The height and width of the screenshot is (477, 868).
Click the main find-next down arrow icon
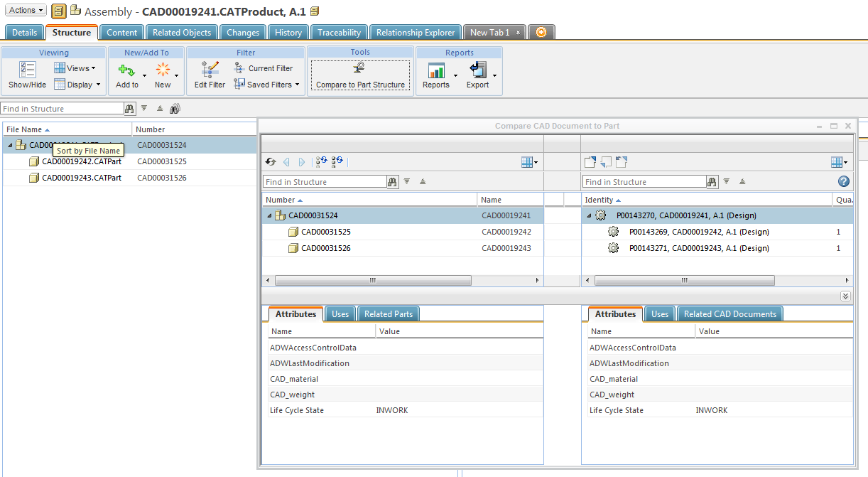pyautogui.click(x=144, y=109)
